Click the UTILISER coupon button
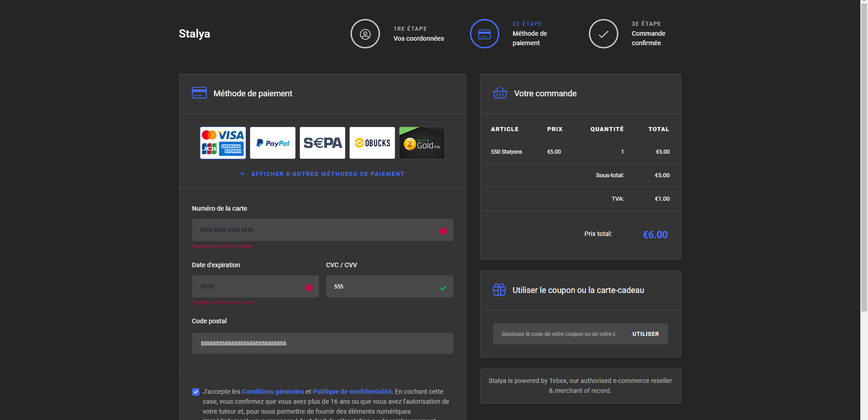Screen dimensions: 868x420 pos(645,334)
